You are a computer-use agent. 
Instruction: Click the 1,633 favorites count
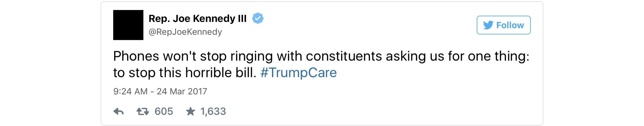(x=213, y=111)
